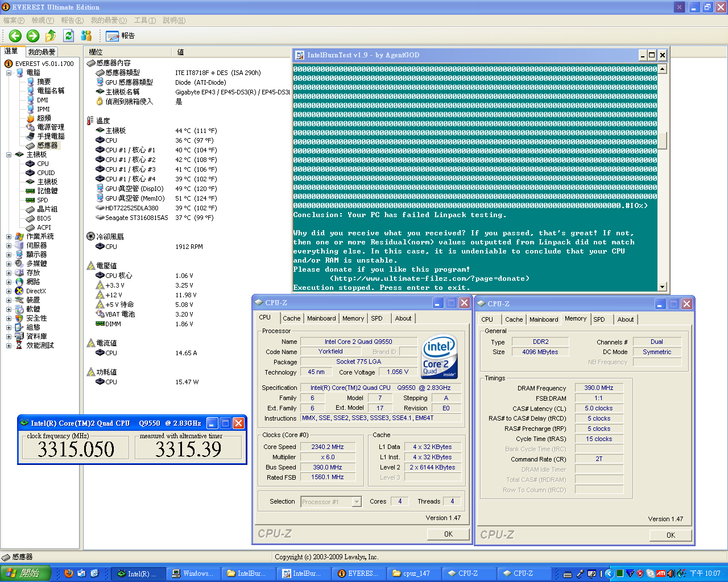Open the EVERES... taskbar button
The width and height of the screenshot is (728, 582).
click(x=359, y=573)
